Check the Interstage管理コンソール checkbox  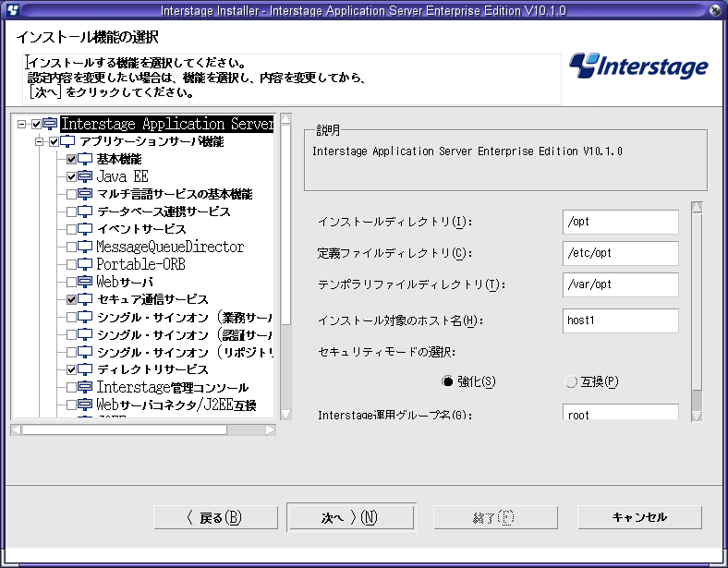[71, 387]
